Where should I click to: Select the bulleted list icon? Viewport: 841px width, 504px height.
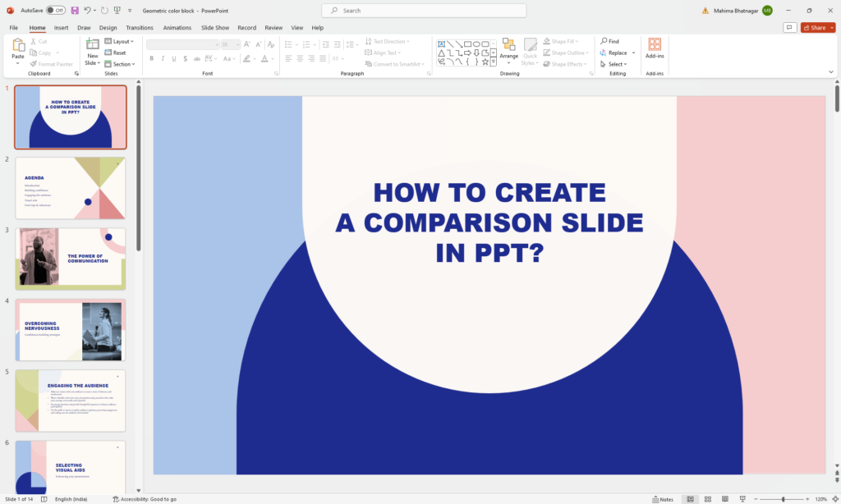pyautogui.click(x=287, y=46)
